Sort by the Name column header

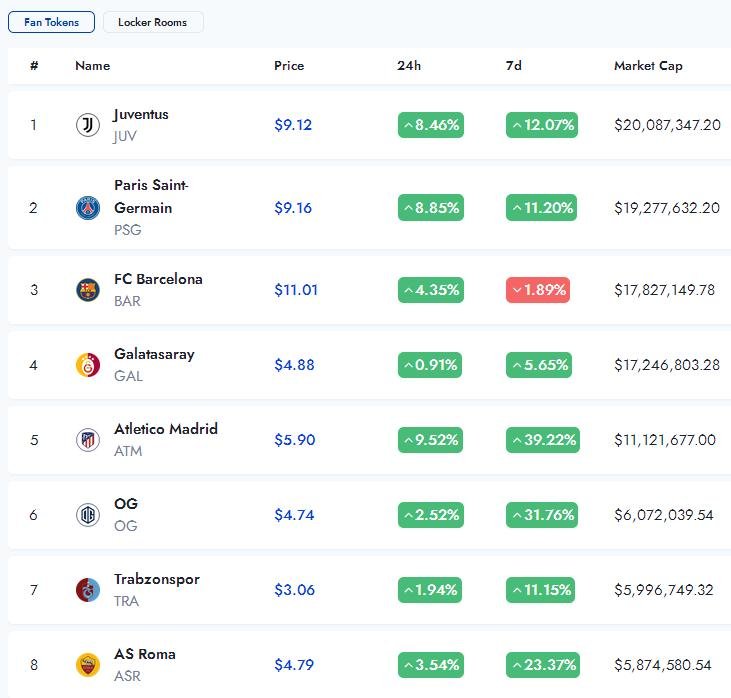93,66
